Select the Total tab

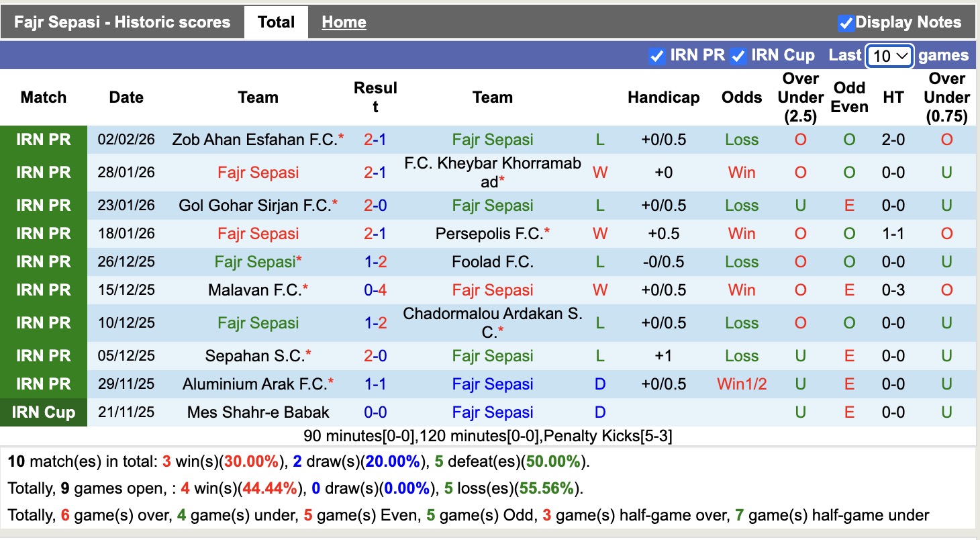(276, 22)
